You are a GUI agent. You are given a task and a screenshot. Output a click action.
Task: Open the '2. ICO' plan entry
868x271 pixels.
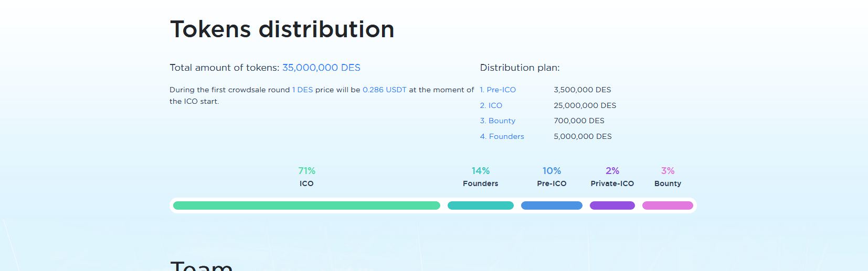point(491,105)
